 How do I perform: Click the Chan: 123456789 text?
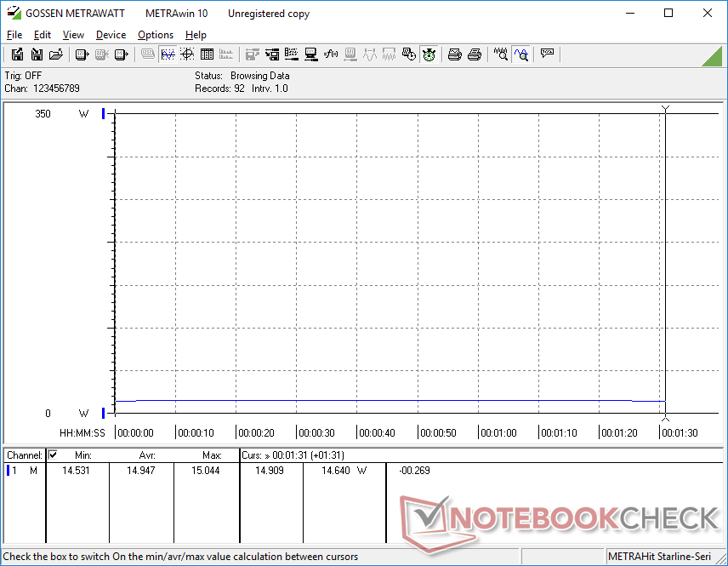coord(43,89)
